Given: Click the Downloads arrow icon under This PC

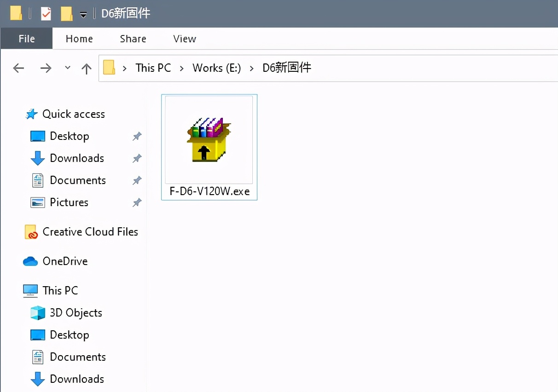Looking at the screenshot, I should pyautogui.click(x=38, y=379).
